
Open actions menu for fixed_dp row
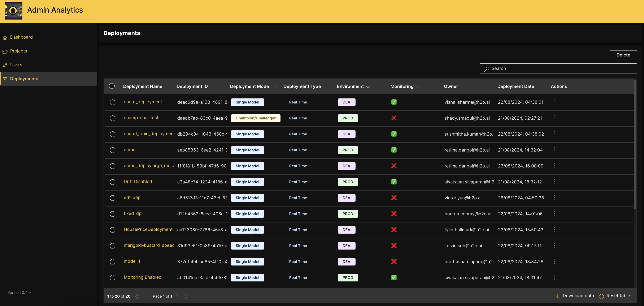tap(554, 213)
